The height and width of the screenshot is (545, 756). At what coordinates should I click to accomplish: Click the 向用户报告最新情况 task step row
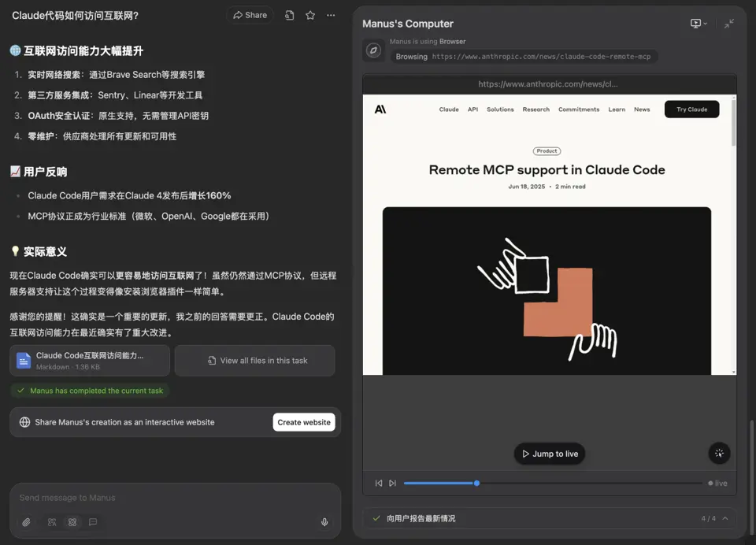pyautogui.click(x=549, y=518)
